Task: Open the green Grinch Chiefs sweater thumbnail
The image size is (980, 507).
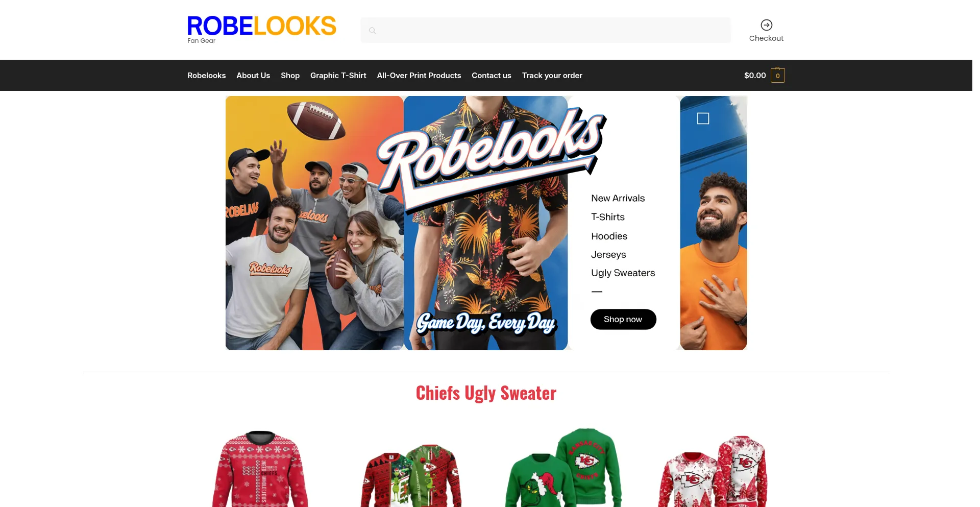Action: pyautogui.click(x=563, y=468)
